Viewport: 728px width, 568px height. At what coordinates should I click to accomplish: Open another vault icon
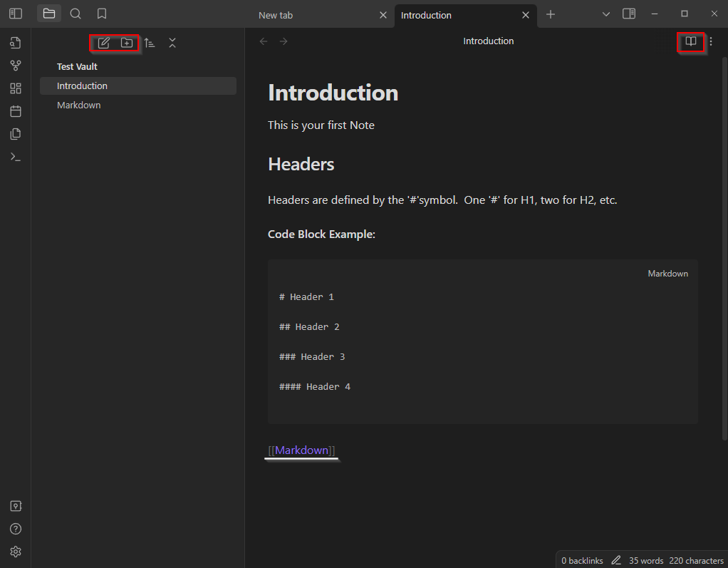[x=16, y=506]
